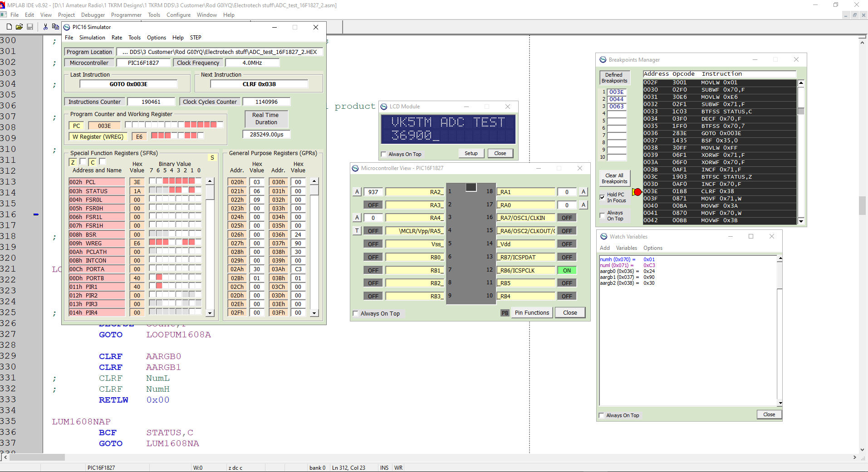Open the Programmer menu in MPLAB
The height and width of the screenshot is (472, 868).
(126, 15)
